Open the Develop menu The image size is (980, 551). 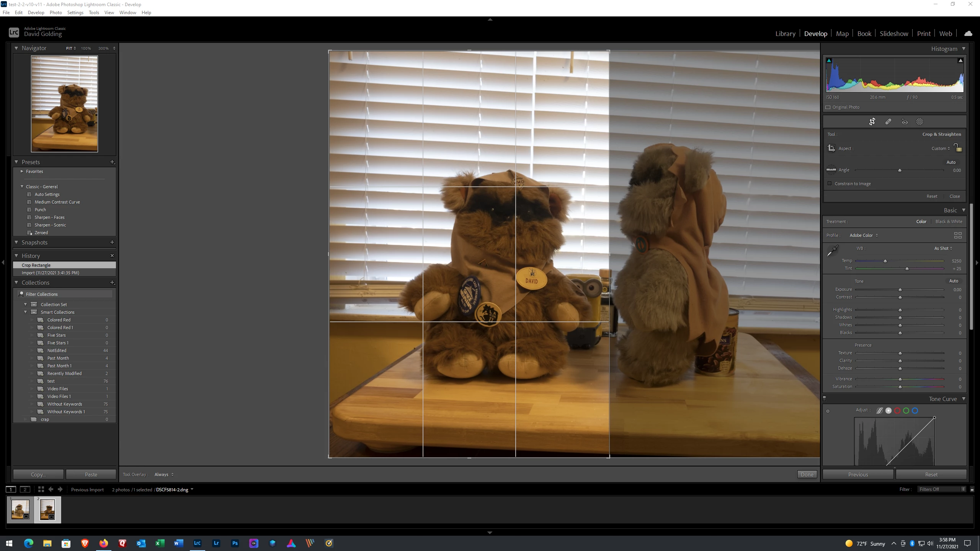[36, 13]
